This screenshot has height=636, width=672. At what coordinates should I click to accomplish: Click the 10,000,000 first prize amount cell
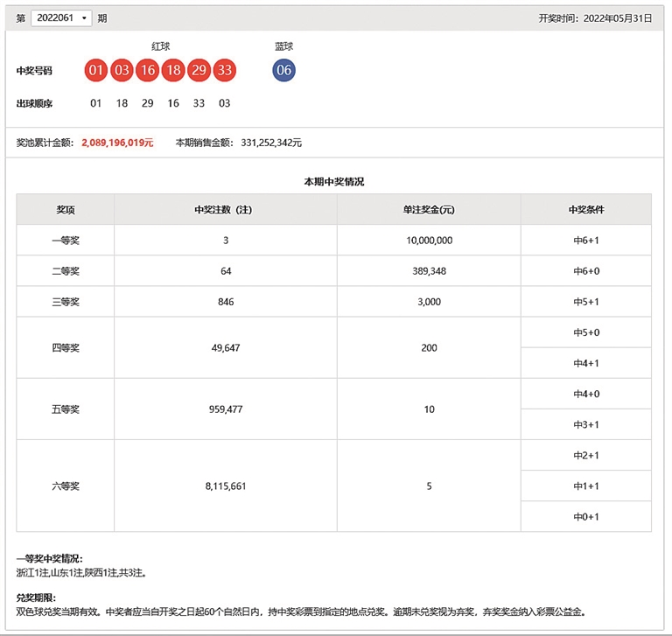click(x=429, y=241)
